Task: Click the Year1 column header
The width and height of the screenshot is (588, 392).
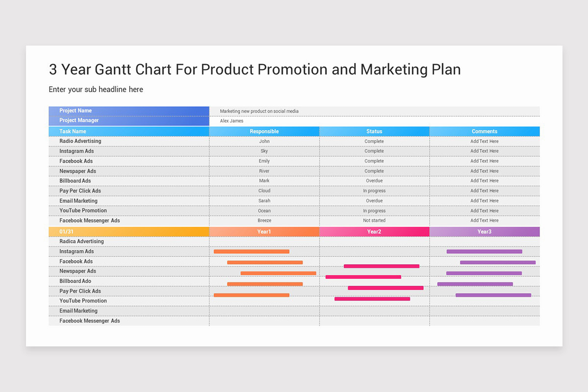Action: coord(264,231)
